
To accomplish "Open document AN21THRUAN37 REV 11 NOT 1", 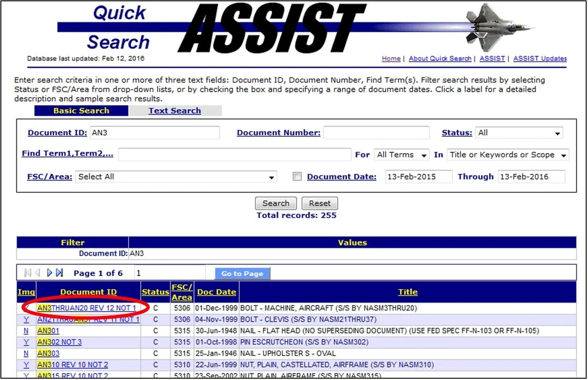I will (x=88, y=320).
